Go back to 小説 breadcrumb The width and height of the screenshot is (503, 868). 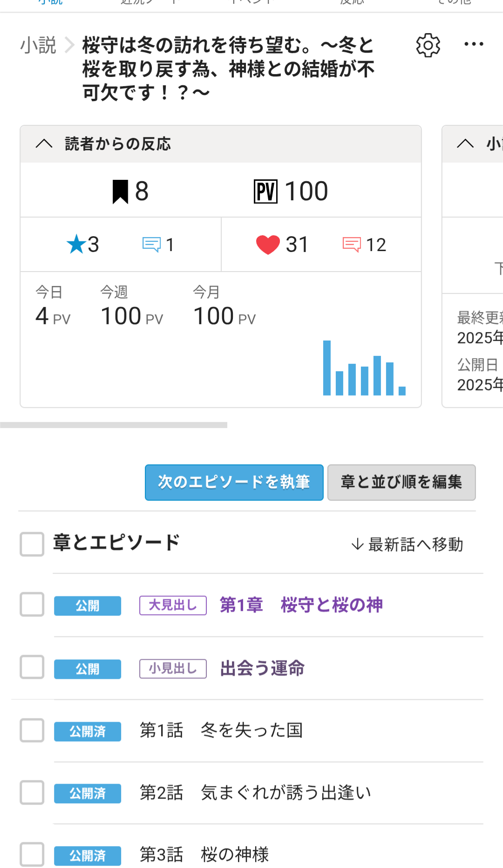[x=38, y=45]
